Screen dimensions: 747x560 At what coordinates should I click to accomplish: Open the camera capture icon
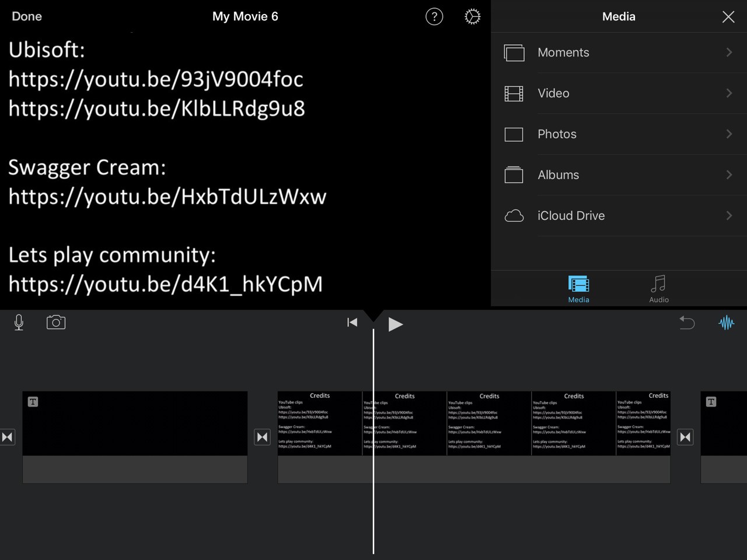coord(56,322)
